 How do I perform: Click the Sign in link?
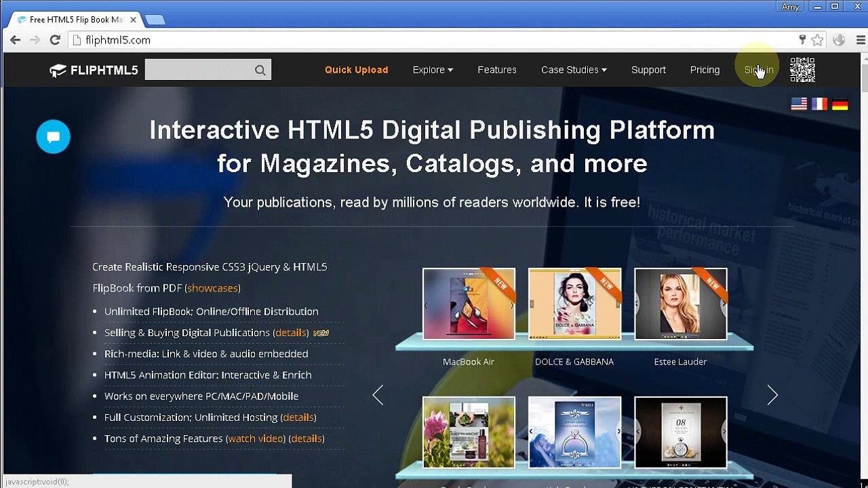[x=758, y=70]
